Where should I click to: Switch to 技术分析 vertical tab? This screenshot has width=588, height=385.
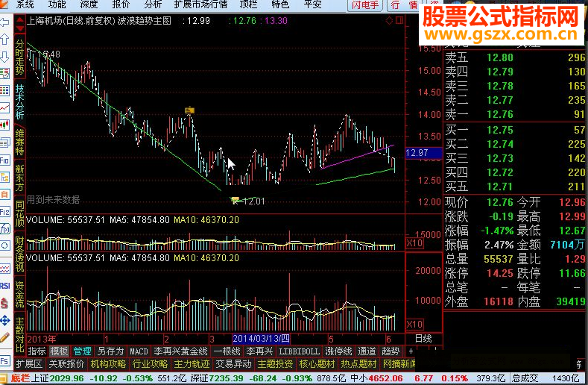20,101
